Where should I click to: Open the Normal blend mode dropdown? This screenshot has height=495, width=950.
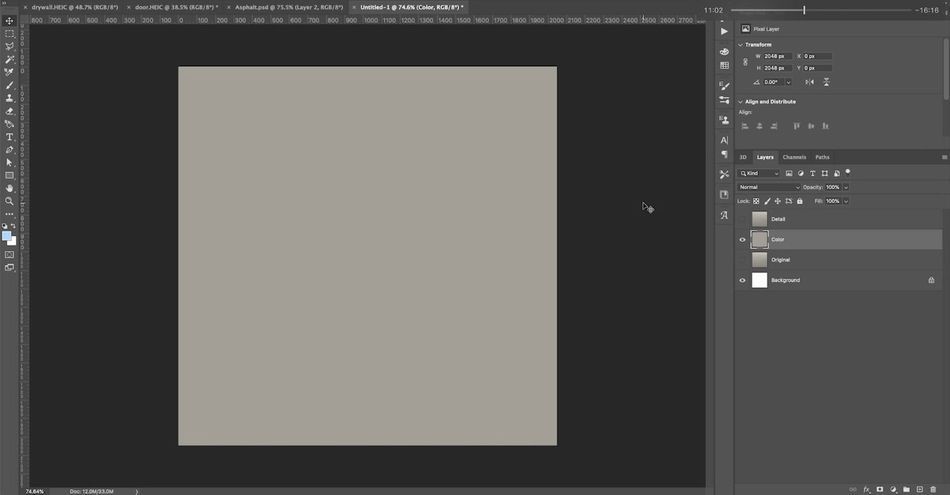point(768,187)
